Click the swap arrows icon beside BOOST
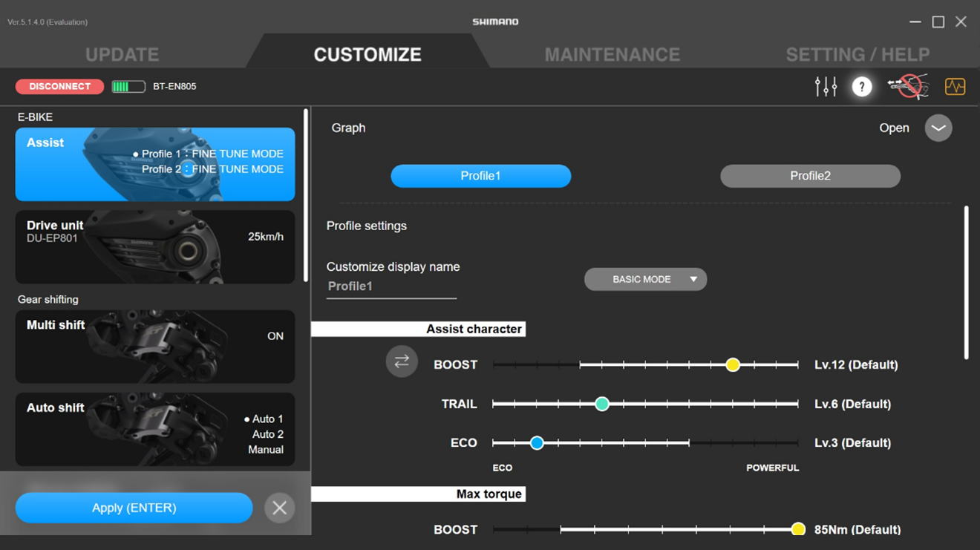The height and width of the screenshot is (550, 980). pyautogui.click(x=402, y=361)
